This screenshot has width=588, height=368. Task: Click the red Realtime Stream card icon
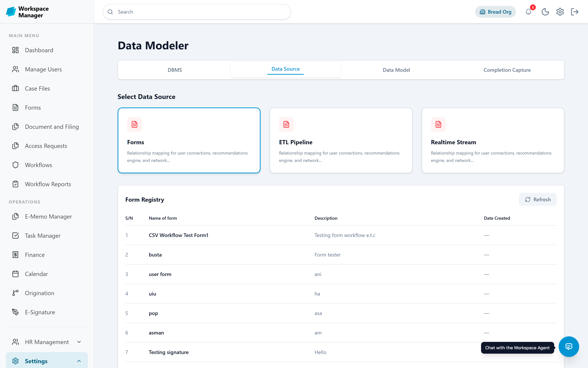[438, 124]
